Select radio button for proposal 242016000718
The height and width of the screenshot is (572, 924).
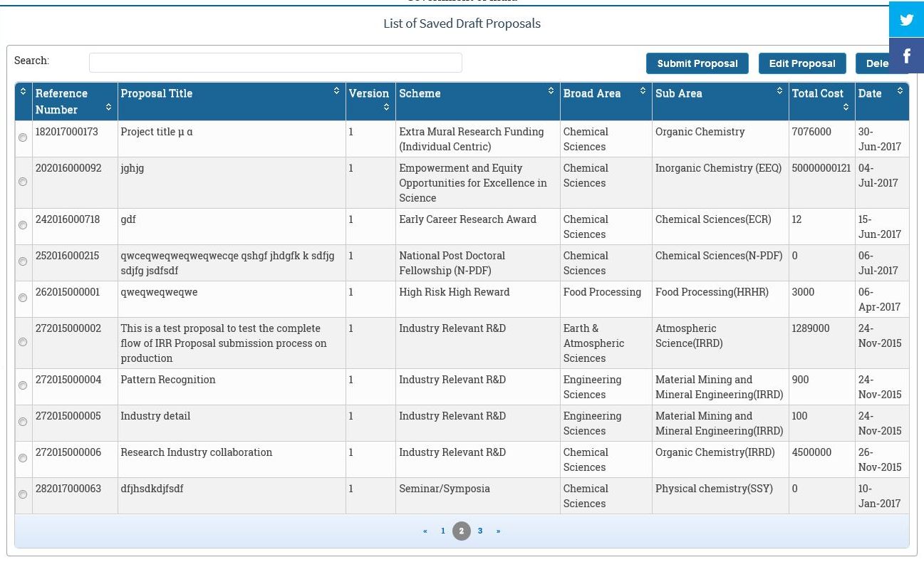pos(23,225)
